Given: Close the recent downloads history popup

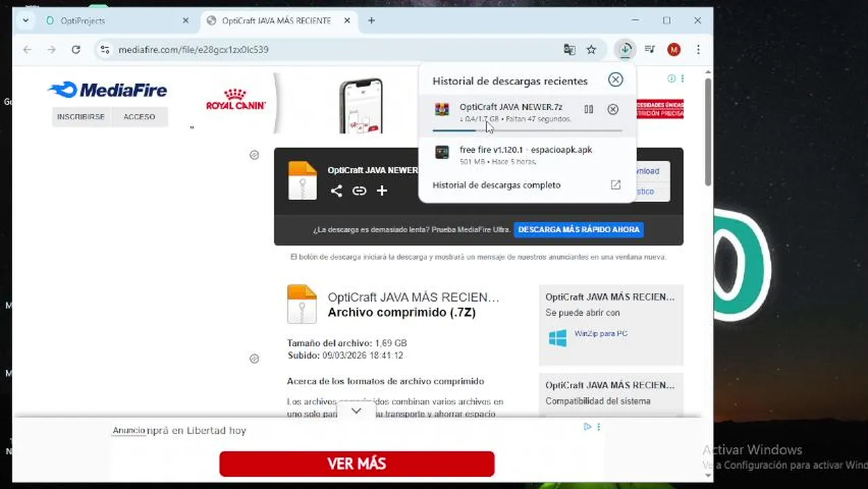Looking at the screenshot, I should tap(615, 79).
